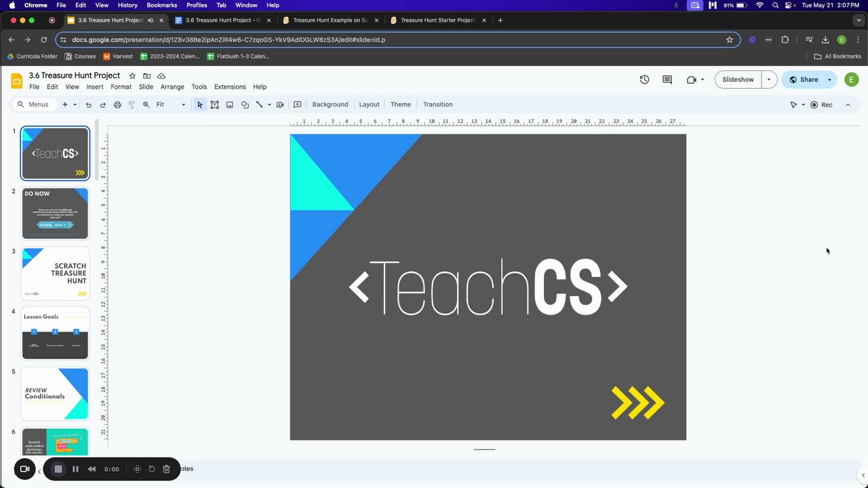This screenshot has height=488, width=868.
Task: Open the File menu in Slides
Action: pos(34,87)
